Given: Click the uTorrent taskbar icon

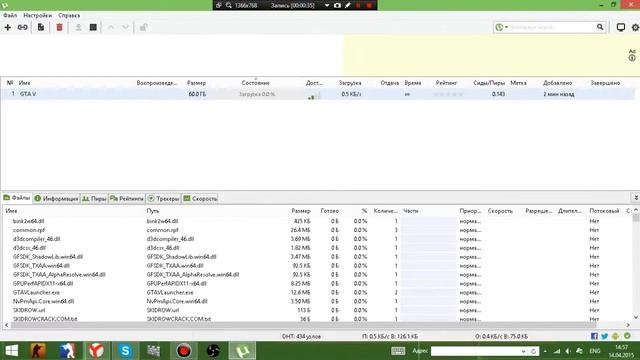Looking at the screenshot, I should pos(242,351).
